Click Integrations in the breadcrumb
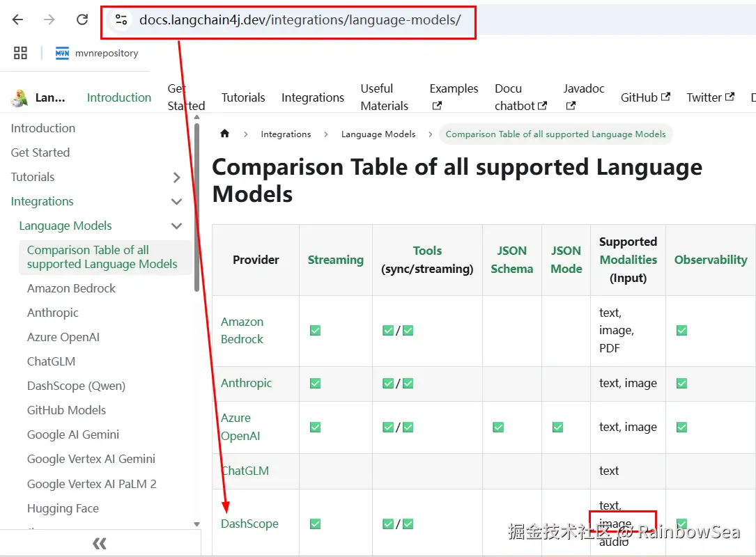Screen dimensions: 756x557 tap(286, 134)
